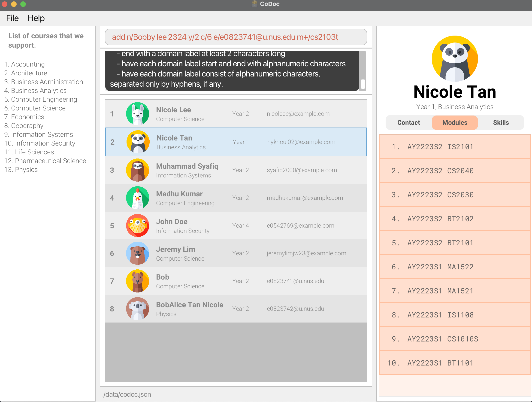Click Muhammad Syafiq's sloth avatar icon
Viewport: 532px width, 402px height.
click(138, 170)
